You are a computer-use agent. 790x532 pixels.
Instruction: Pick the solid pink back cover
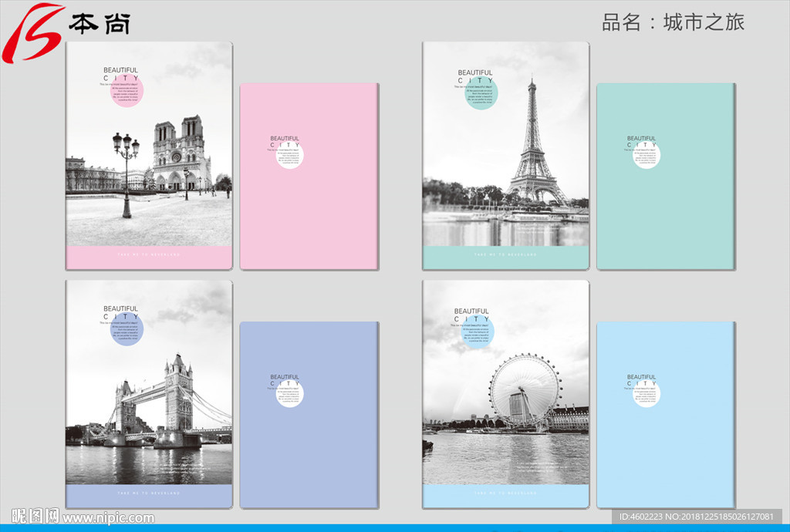tap(309, 216)
